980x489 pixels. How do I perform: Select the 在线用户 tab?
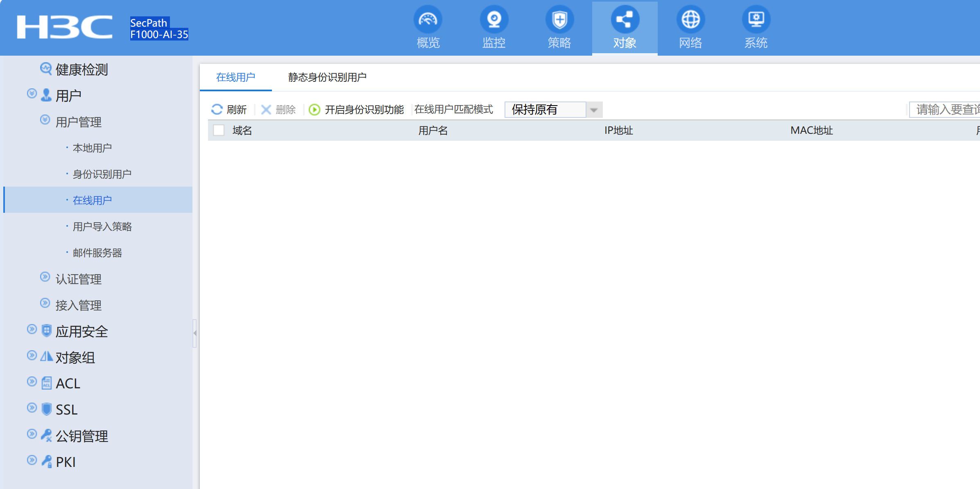pyautogui.click(x=235, y=77)
